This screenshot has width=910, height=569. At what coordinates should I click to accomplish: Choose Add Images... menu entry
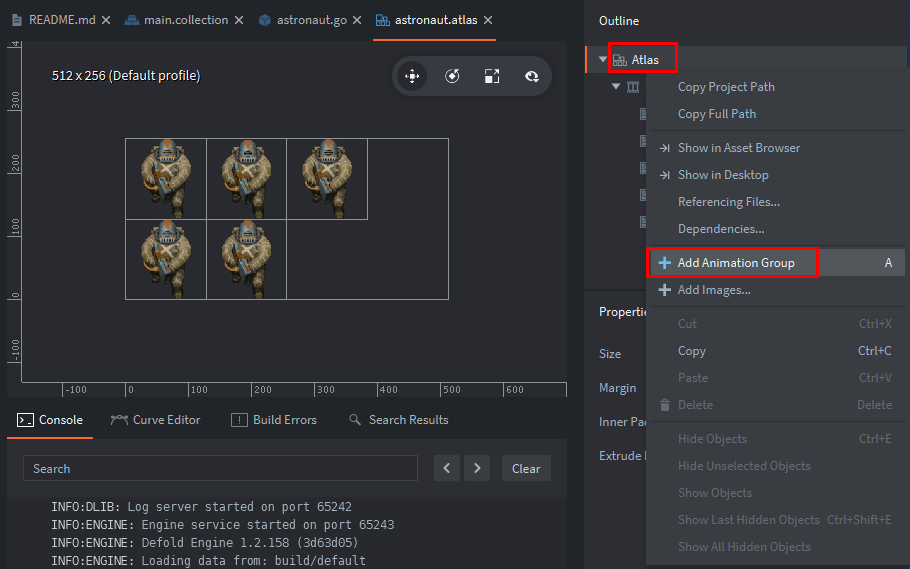(x=714, y=290)
